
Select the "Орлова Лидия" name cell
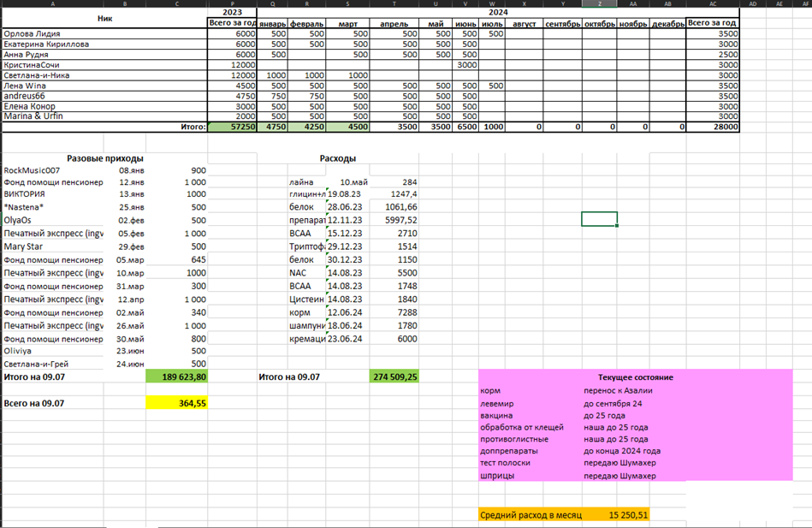point(33,34)
